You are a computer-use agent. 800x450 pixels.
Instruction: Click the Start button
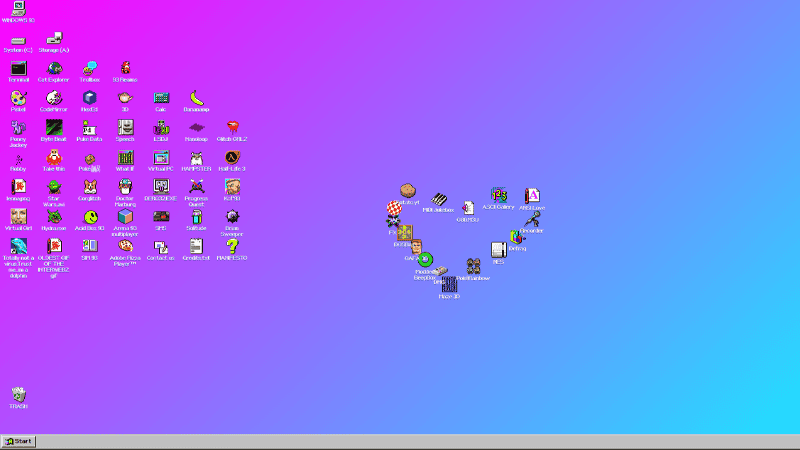[18, 441]
